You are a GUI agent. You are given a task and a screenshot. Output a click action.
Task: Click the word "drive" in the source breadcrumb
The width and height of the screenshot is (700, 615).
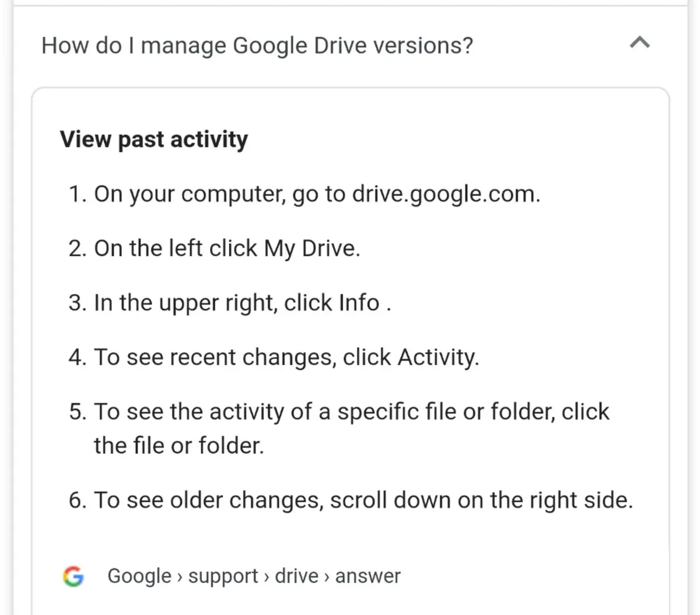tap(296, 576)
